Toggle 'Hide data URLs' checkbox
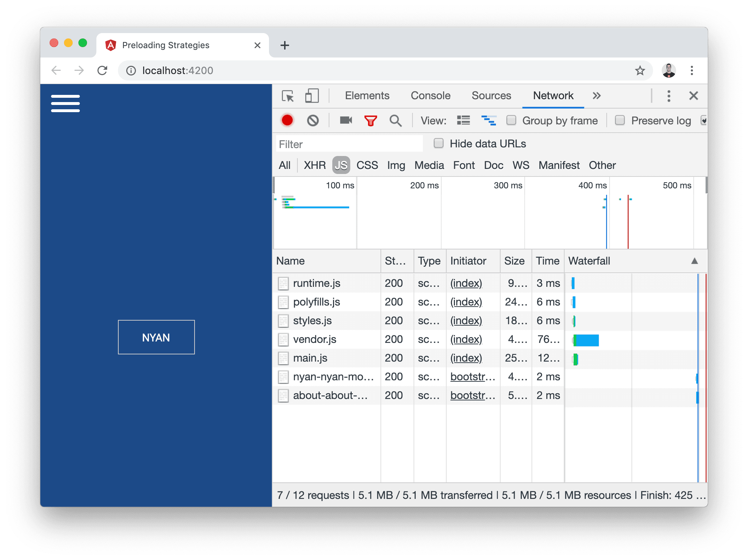The width and height of the screenshot is (748, 560). [x=438, y=143]
